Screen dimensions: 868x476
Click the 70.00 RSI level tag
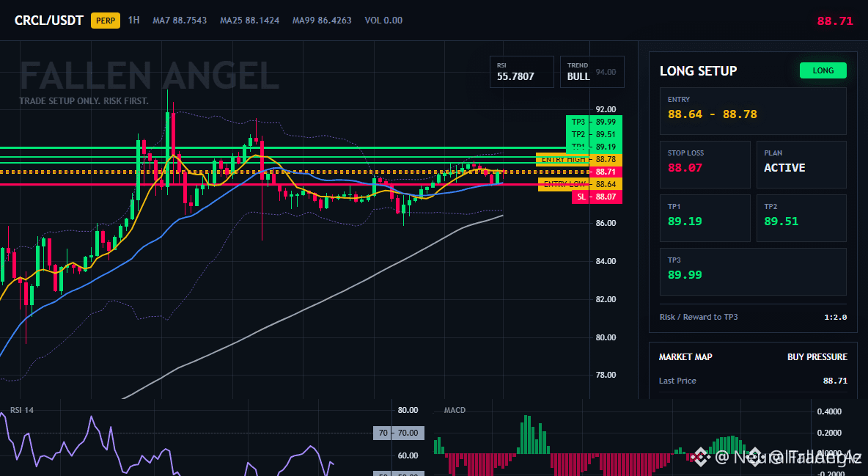(x=399, y=433)
